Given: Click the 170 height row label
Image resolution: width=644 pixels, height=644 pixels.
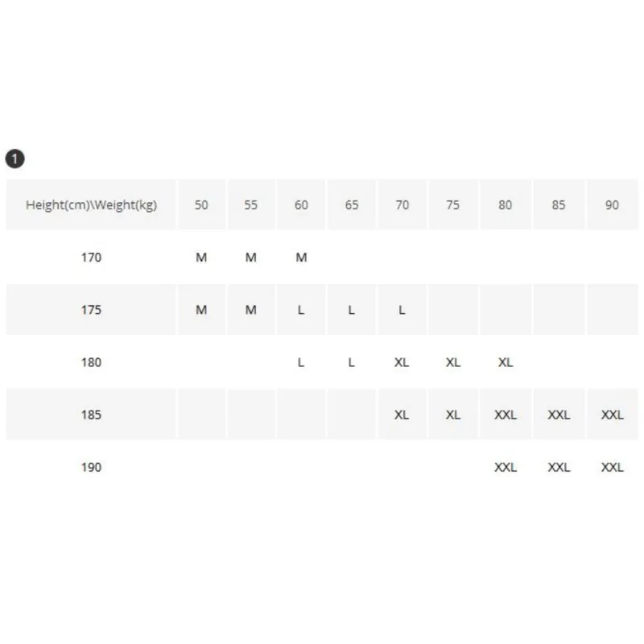Looking at the screenshot, I should click(x=92, y=258).
